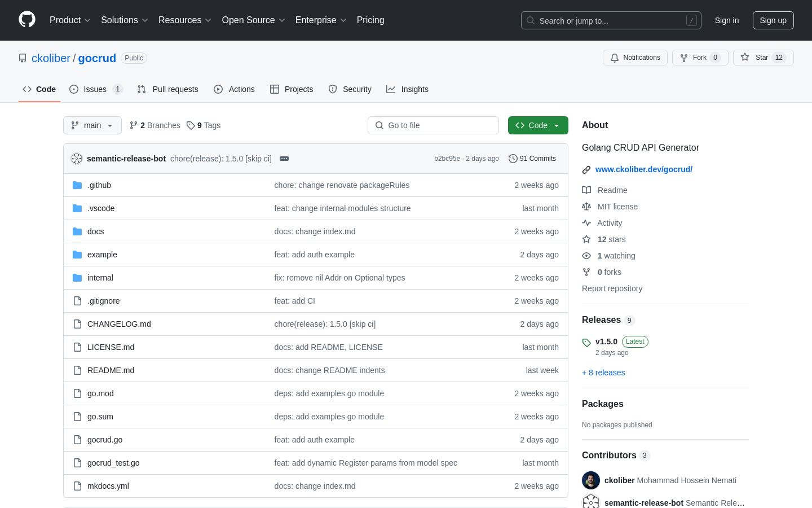Open the Solutions dropdown menu
The height and width of the screenshot is (508, 812).
[125, 20]
